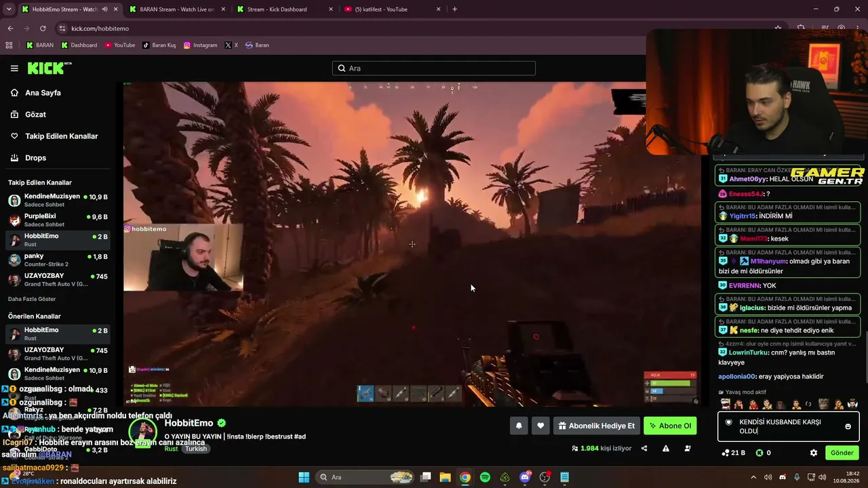The image size is (868, 488).
Task: Report stream with warning triangle icon
Action: [666, 448]
